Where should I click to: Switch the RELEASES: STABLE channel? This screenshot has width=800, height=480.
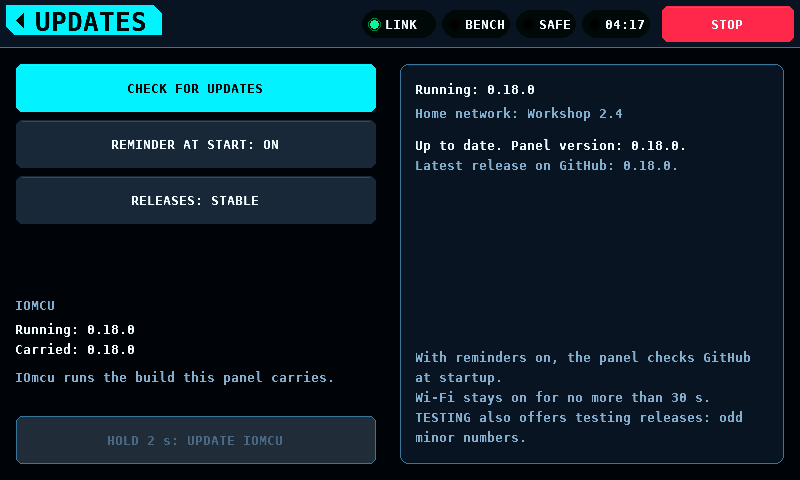click(196, 200)
